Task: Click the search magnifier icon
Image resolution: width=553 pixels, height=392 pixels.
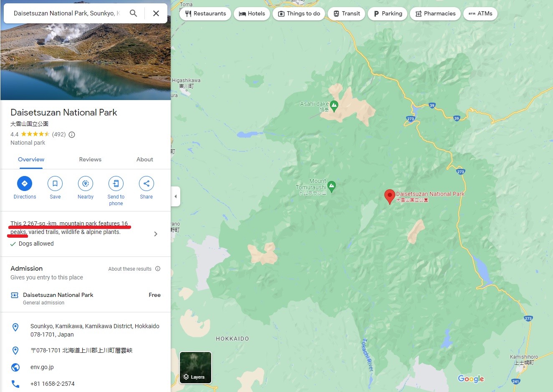Action: (x=133, y=13)
